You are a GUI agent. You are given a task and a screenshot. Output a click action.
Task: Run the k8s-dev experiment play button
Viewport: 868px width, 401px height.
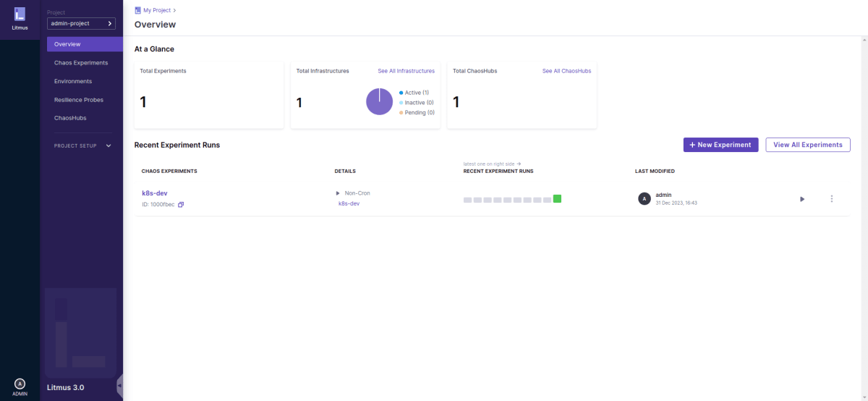(x=801, y=199)
